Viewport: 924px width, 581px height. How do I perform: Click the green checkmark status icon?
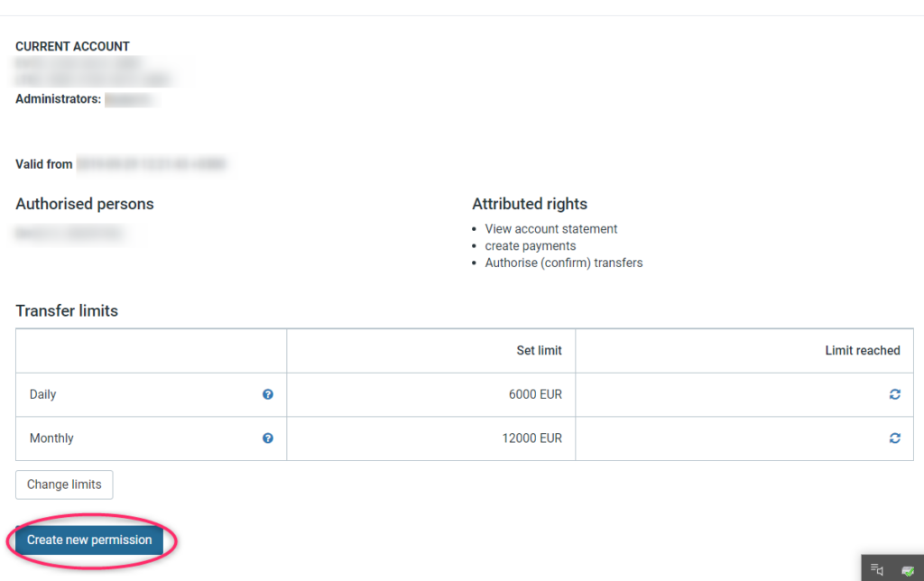pyautogui.click(x=908, y=570)
